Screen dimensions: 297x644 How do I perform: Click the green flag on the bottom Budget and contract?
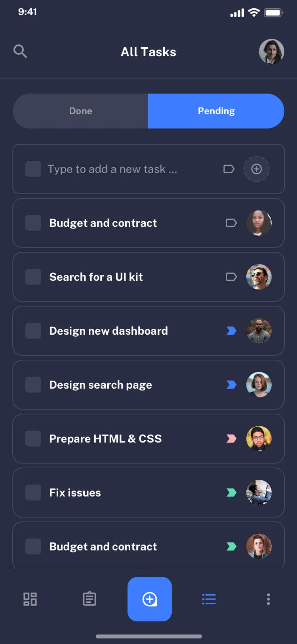[231, 546]
